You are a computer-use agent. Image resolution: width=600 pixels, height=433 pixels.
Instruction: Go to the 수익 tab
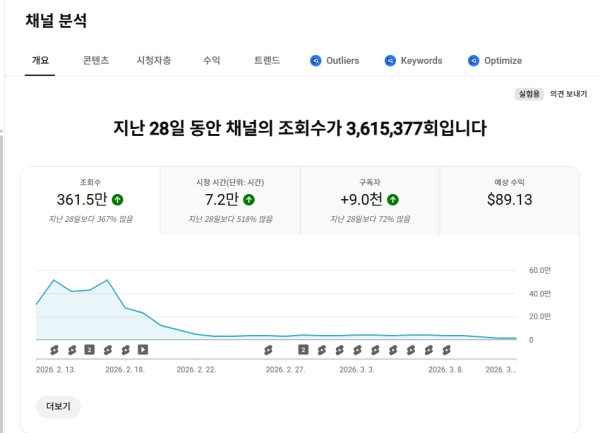click(212, 61)
